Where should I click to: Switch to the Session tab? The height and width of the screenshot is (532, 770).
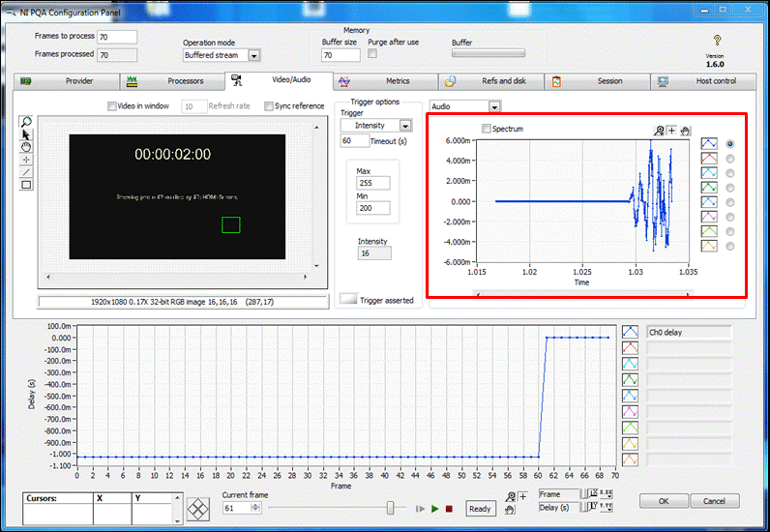click(x=598, y=81)
